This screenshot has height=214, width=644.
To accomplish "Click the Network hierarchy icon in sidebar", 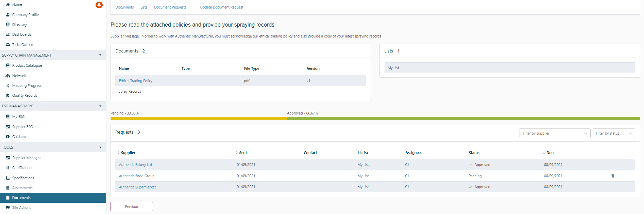I will pyautogui.click(x=8, y=76).
